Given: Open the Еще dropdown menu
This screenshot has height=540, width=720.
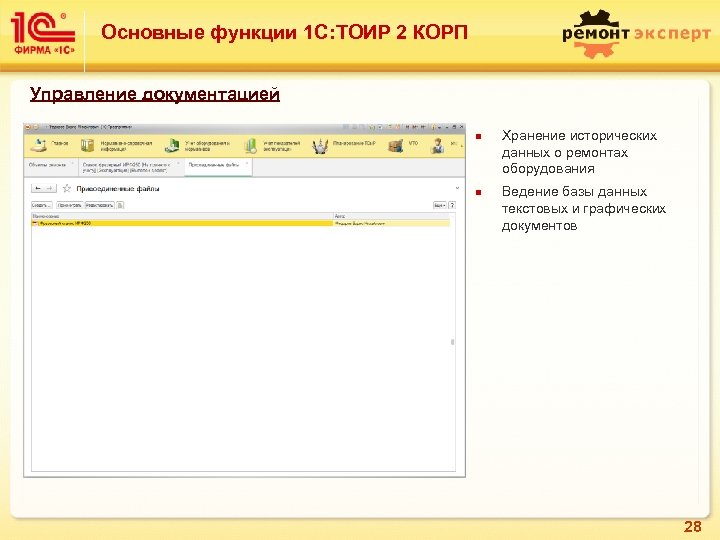Looking at the screenshot, I should [439, 205].
